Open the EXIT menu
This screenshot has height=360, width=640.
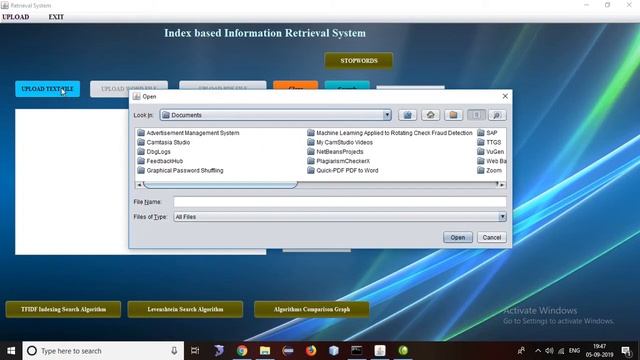coord(56,17)
